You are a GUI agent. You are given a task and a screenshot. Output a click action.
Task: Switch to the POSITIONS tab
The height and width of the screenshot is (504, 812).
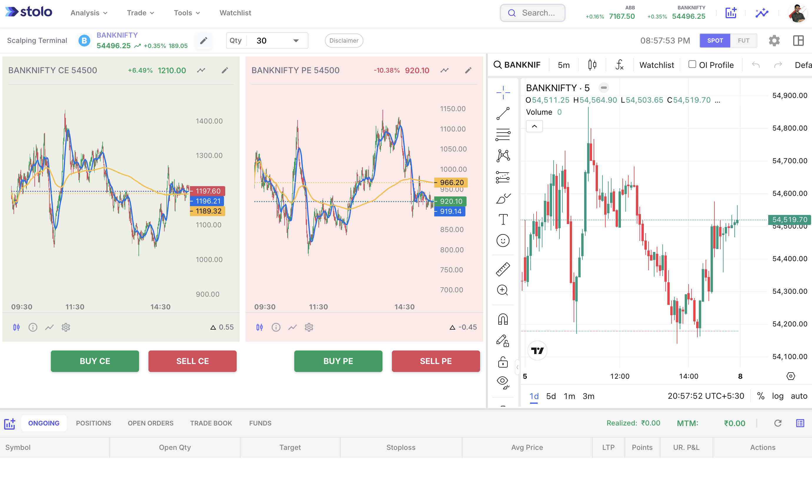click(93, 423)
